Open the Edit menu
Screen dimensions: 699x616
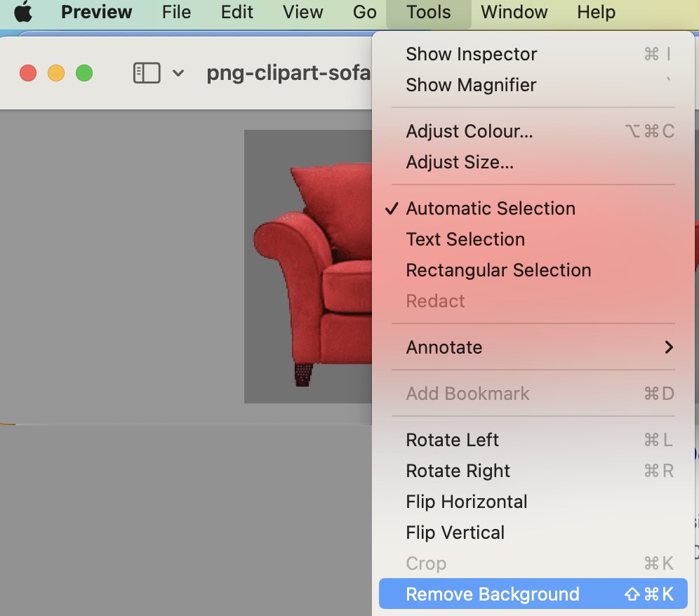[x=237, y=12]
